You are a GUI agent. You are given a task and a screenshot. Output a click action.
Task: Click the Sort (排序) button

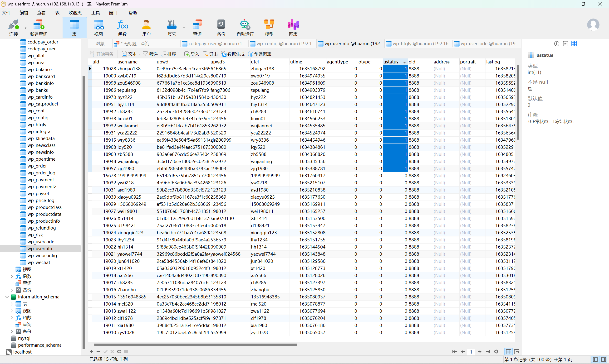168,54
